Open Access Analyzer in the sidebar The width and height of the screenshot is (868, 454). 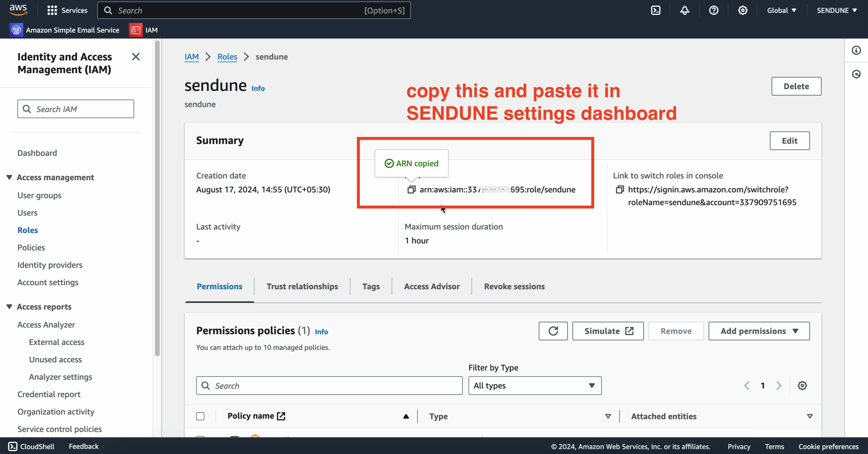(46, 325)
